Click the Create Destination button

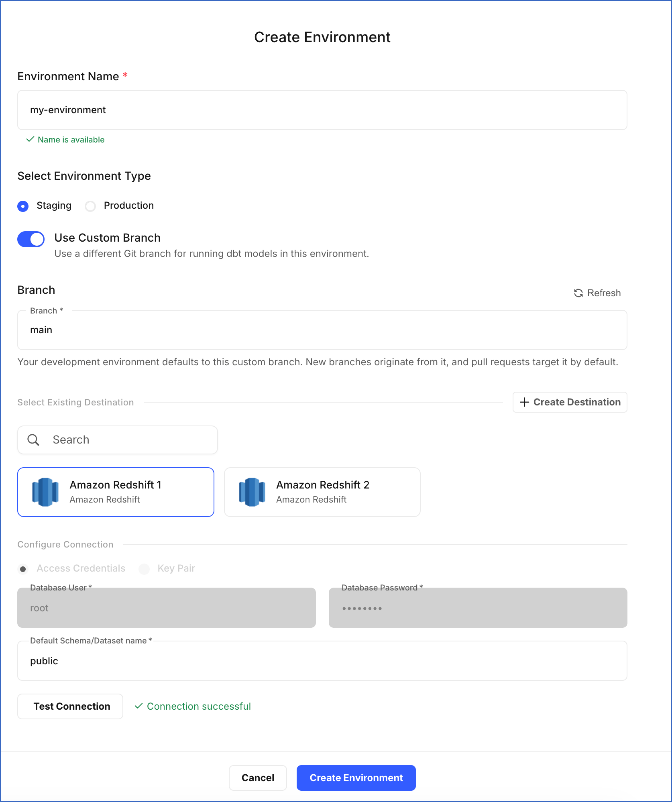(x=570, y=402)
